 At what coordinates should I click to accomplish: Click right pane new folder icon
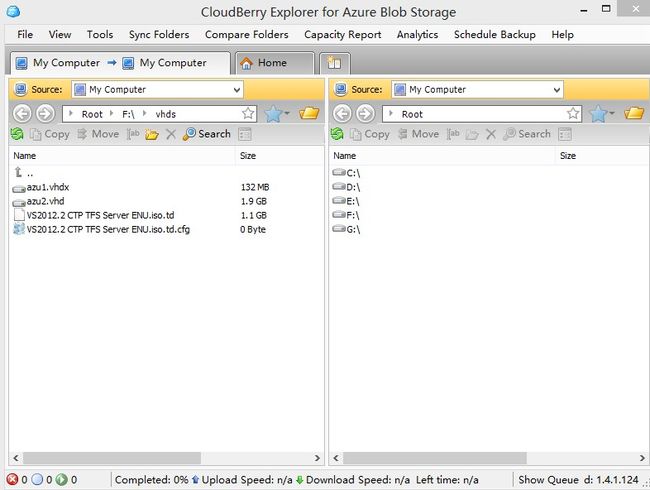click(x=472, y=134)
